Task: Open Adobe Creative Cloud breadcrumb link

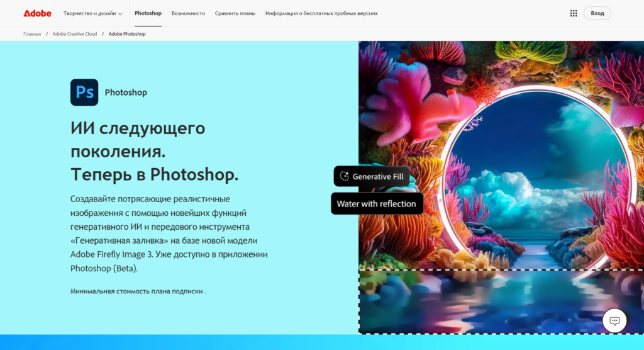Action: pyautogui.click(x=75, y=34)
